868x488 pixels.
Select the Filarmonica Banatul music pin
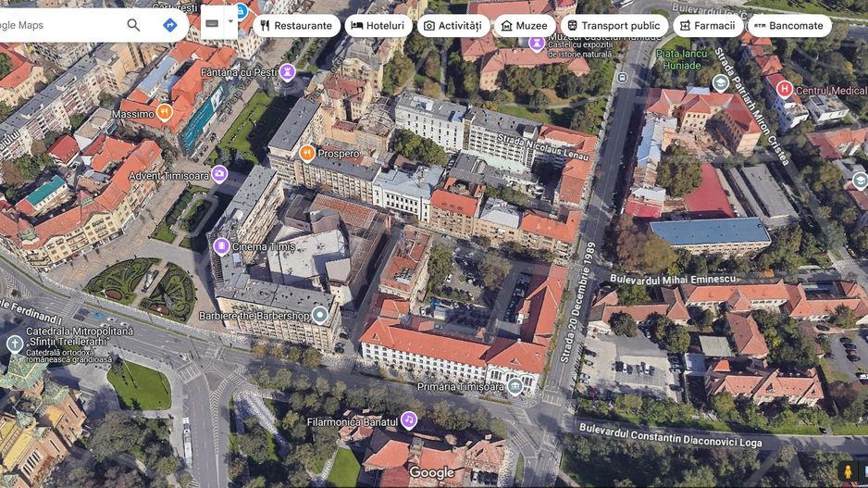(x=408, y=420)
